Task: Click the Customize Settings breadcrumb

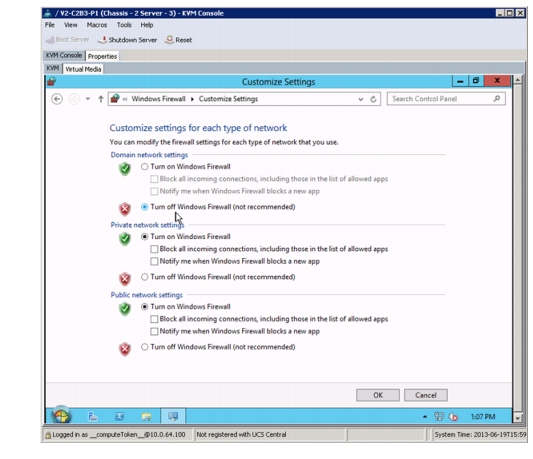Action: point(228,99)
